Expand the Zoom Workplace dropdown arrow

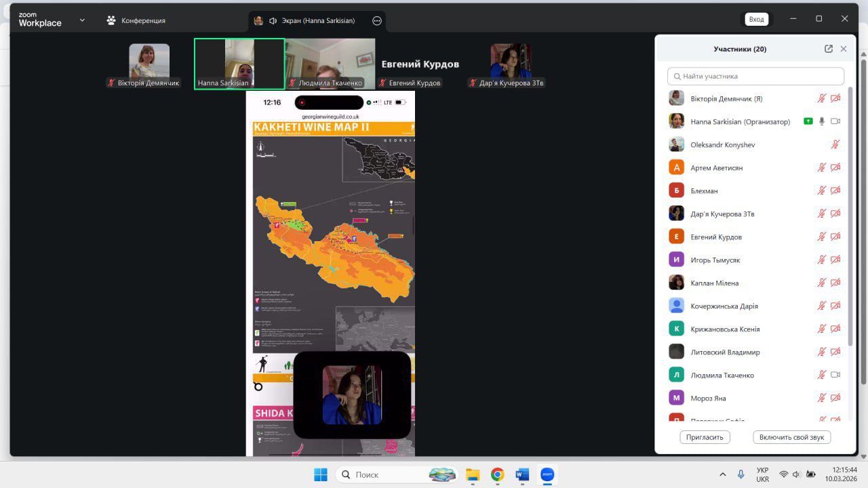click(82, 20)
